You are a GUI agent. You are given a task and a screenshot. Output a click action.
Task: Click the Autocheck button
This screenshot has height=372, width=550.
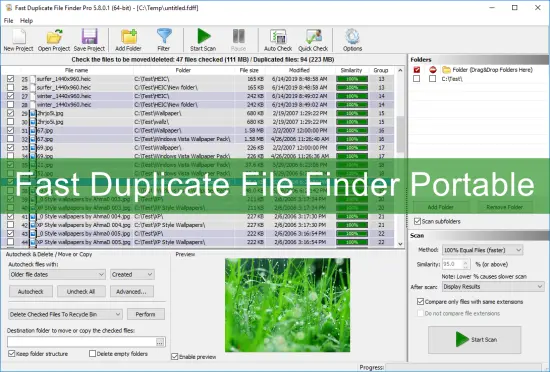(x=31, y=291)
